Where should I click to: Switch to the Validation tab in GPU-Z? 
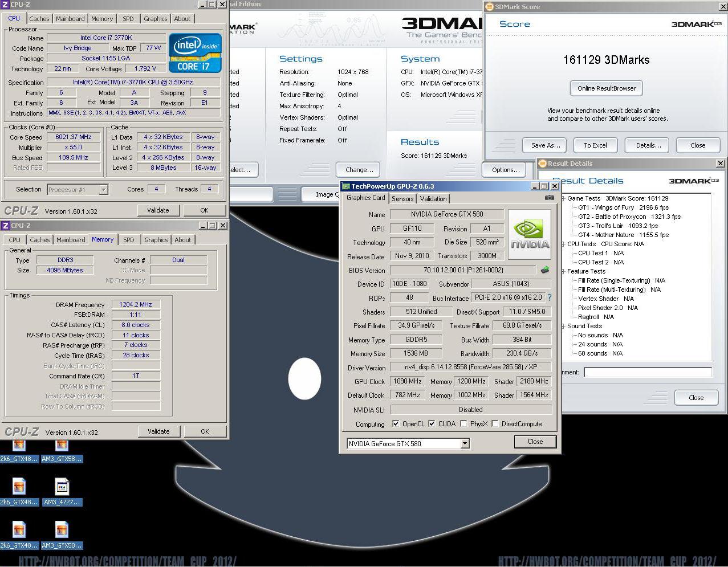[x=433, y=199]
